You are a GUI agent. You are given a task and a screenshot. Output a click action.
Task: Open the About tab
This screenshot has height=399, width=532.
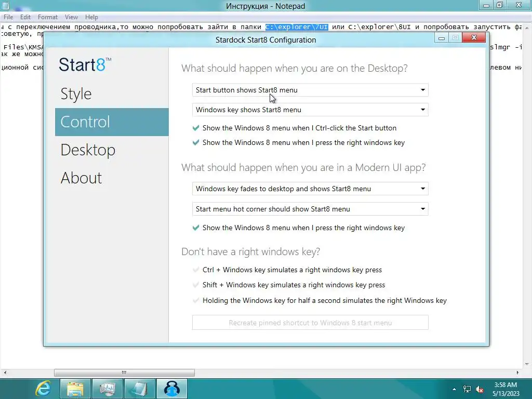pyautogui.click(x=112, y=178)
